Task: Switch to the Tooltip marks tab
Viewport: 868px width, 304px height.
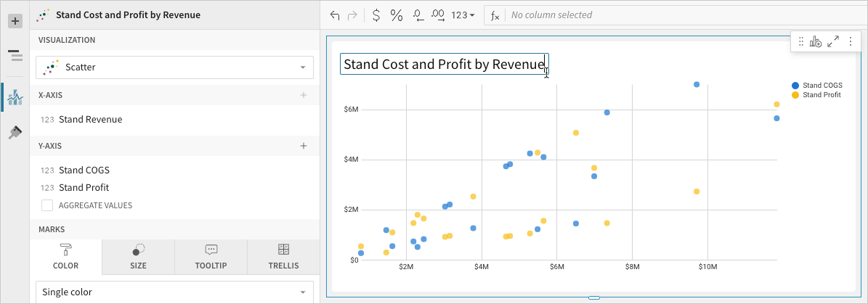Action: pos(211,258)
